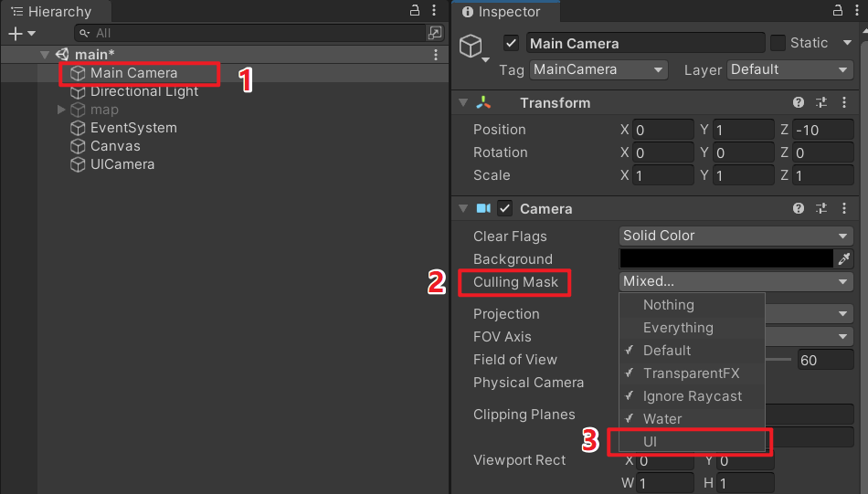
Task: Open Transform component presets icon
Action: (x=821, y=102)
